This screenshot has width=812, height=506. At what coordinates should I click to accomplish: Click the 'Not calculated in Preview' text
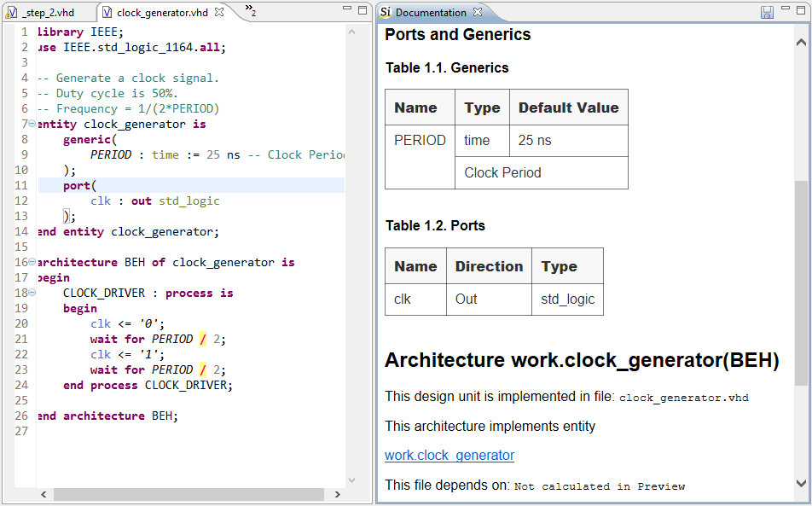(x=600, y=486)
